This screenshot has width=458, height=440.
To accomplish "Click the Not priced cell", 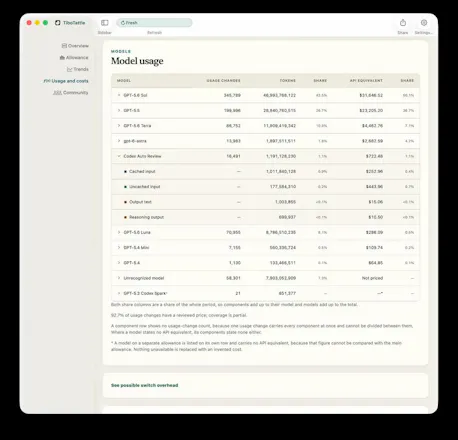I will (372, 278).
